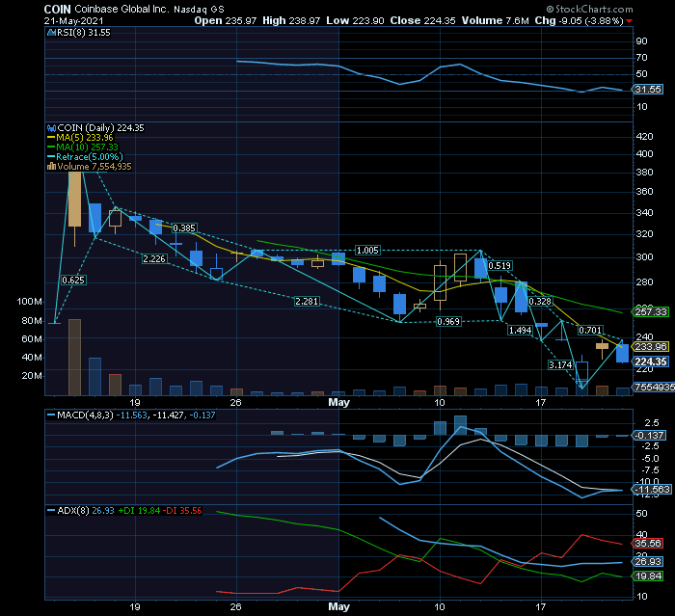Click the 300 price axis label
Image resolution: width=675 pixels, height=616 pixels.
[645, 257]
